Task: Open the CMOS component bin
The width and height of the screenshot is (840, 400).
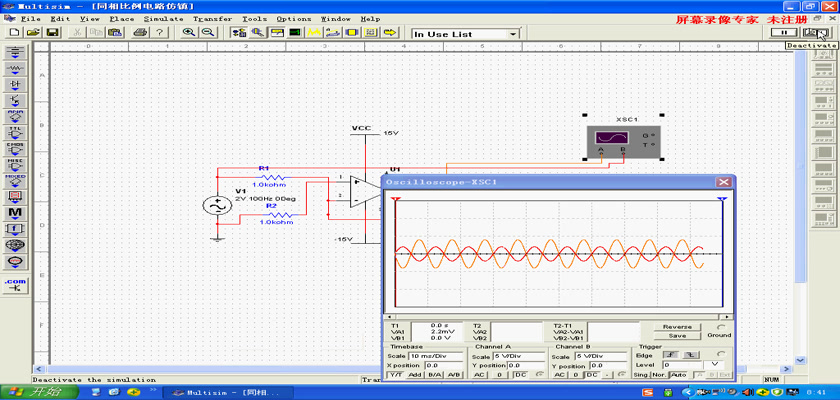Action: coord(16,149)
